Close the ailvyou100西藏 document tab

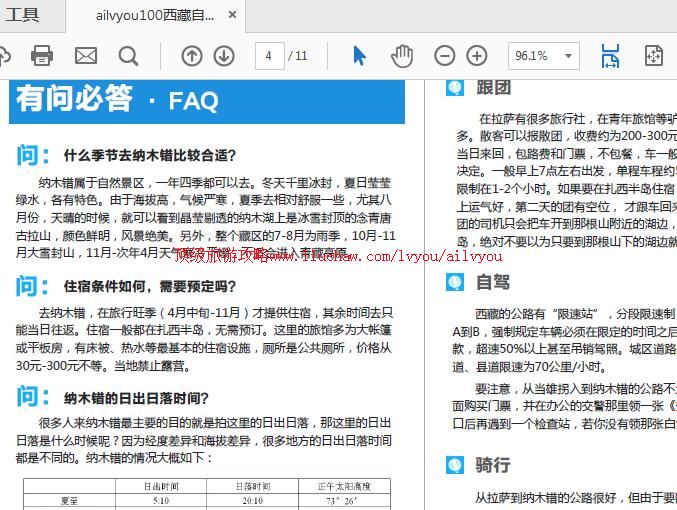232,16
